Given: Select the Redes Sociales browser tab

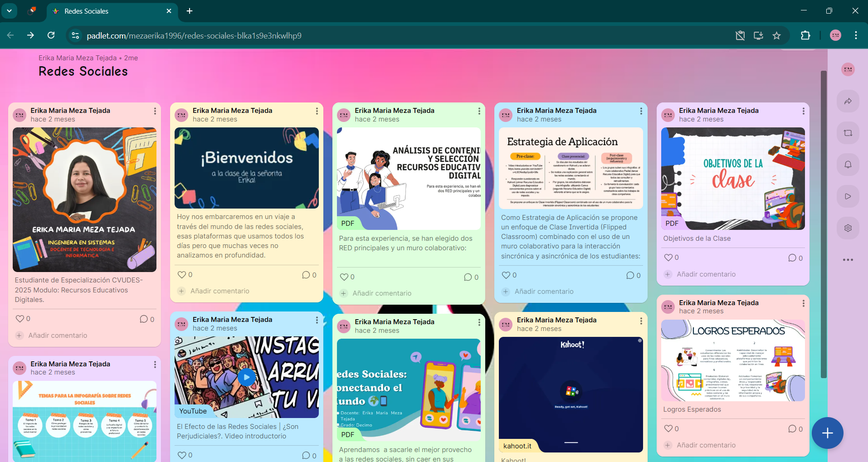Looking at the screenshot, I should 109,11.
